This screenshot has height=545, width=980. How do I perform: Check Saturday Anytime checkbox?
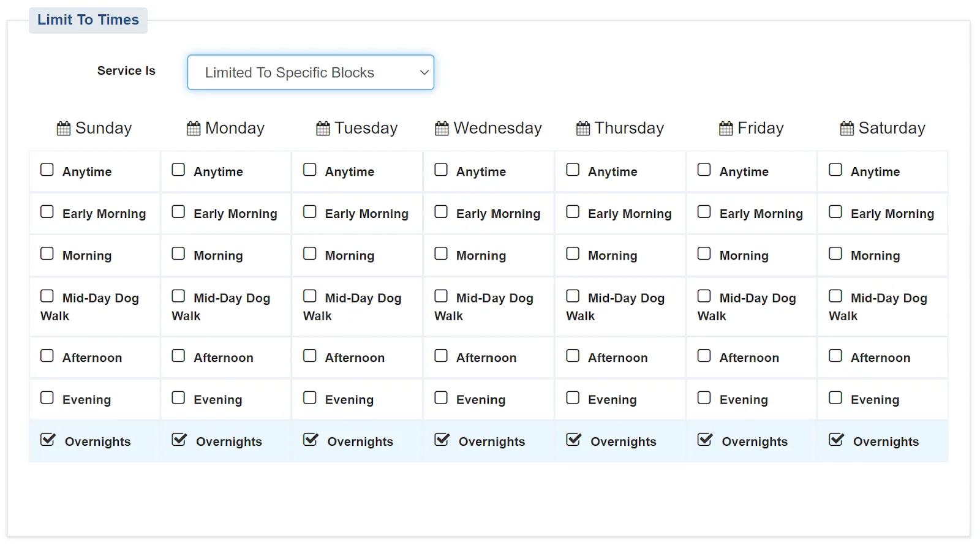[835, 170]
